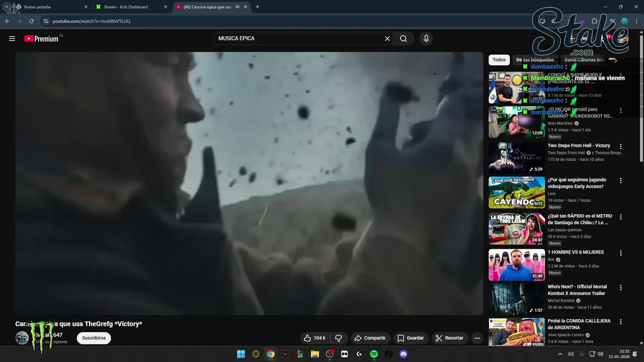This screenshot has width=644, height=362.
Task: Select the David Cánovas chip
Action: point(584,60)
